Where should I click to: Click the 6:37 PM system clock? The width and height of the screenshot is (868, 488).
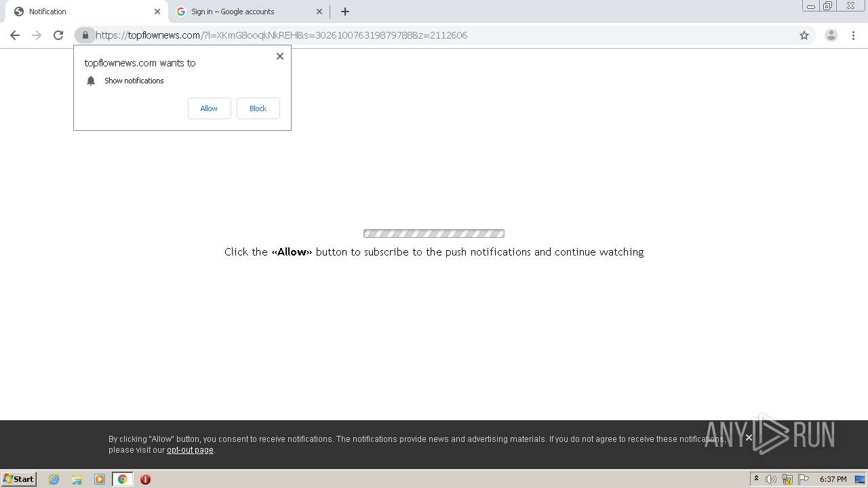point(833,479)
